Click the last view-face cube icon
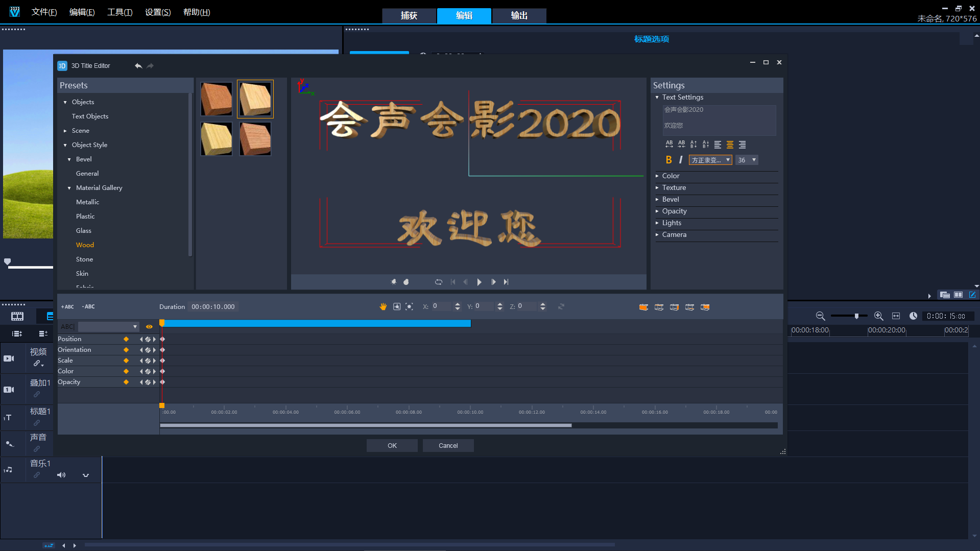Image resolution: width=980 pixels, height=551 pixels. point(705,307)
